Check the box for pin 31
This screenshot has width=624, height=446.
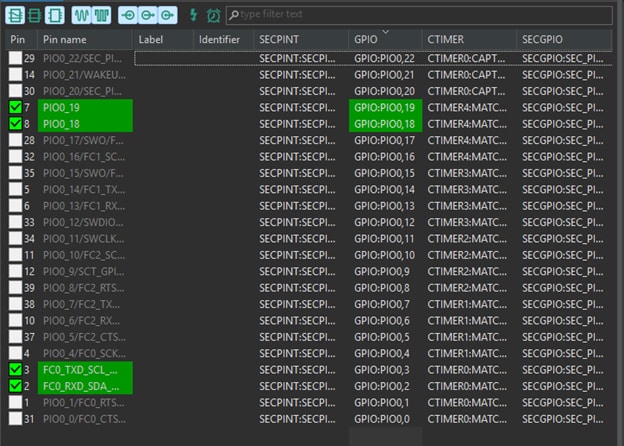[16, 419]
